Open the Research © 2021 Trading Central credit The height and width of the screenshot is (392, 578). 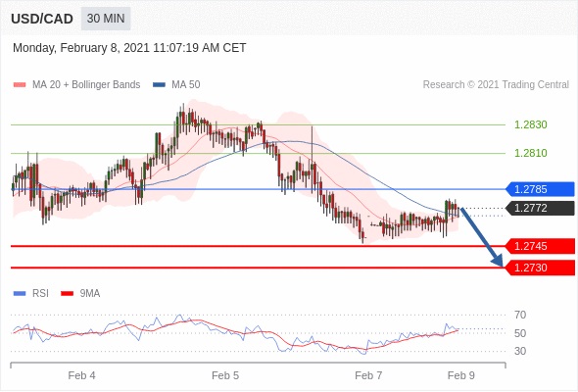coord(496,85)
